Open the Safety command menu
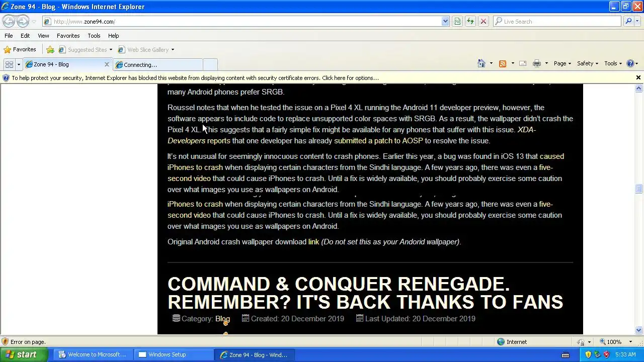Screen dimensions: 644x362 click(x=588, y=63)
